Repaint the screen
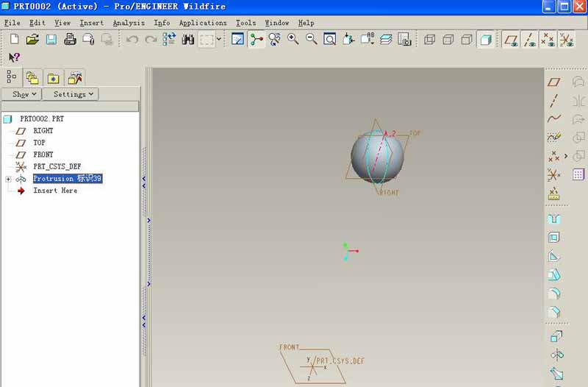The height and width of the screenshot is (387, 588). point(237,39)
